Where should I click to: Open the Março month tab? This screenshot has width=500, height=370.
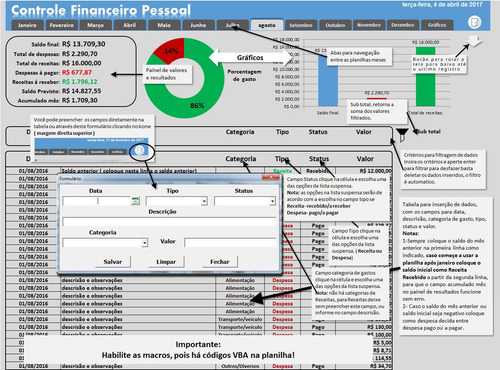(95, 25)
